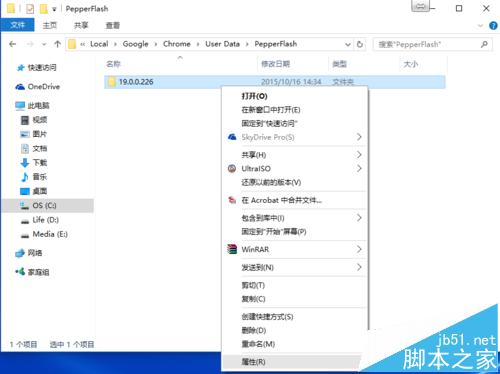Open the quick access toolbar customize dropdown
The image size is (500, 374).
click(x=54, y=9)
